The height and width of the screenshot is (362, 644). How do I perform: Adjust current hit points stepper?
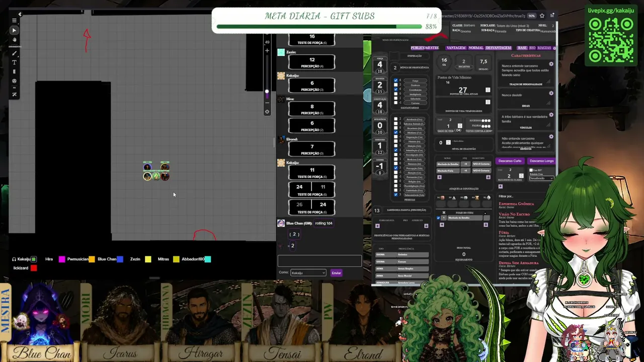488,90
